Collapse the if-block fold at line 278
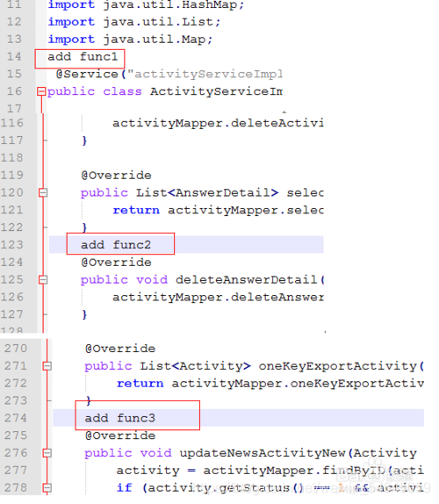Viewport: 439px width, 504px height. tap(47, 487)
